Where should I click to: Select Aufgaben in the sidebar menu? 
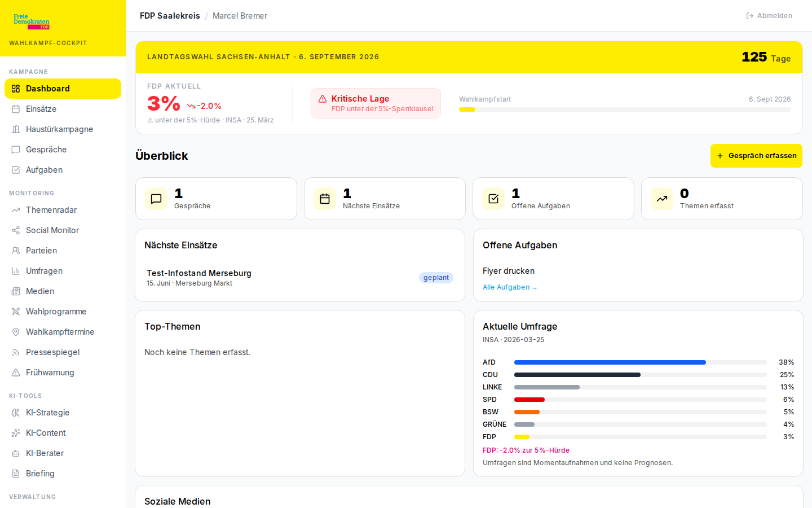click(x=63, y=170)
